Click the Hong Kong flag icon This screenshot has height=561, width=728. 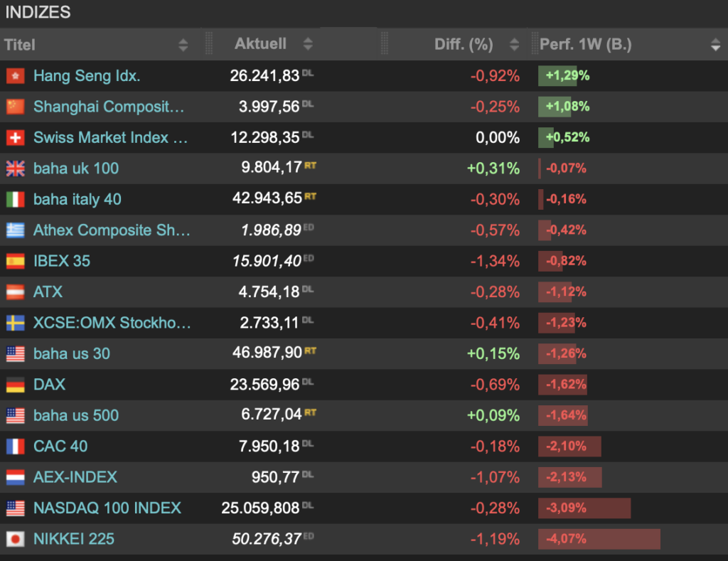(x=15, y=76)
